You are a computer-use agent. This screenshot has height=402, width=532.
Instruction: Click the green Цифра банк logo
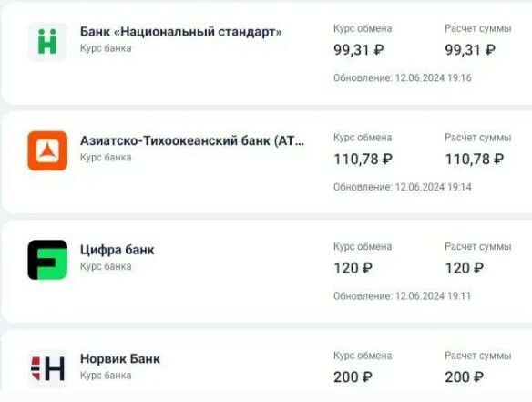[47, 260]
